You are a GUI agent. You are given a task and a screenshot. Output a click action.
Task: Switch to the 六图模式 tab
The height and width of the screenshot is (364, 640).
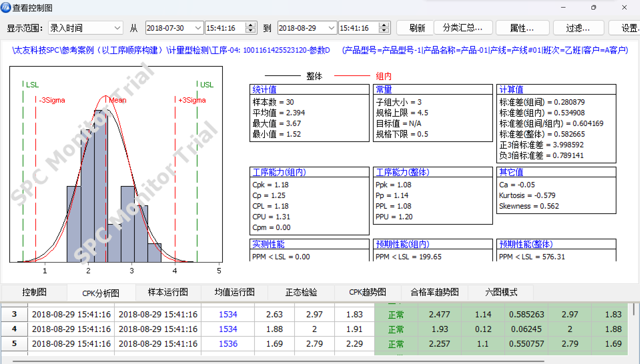[x=500, y=292]
